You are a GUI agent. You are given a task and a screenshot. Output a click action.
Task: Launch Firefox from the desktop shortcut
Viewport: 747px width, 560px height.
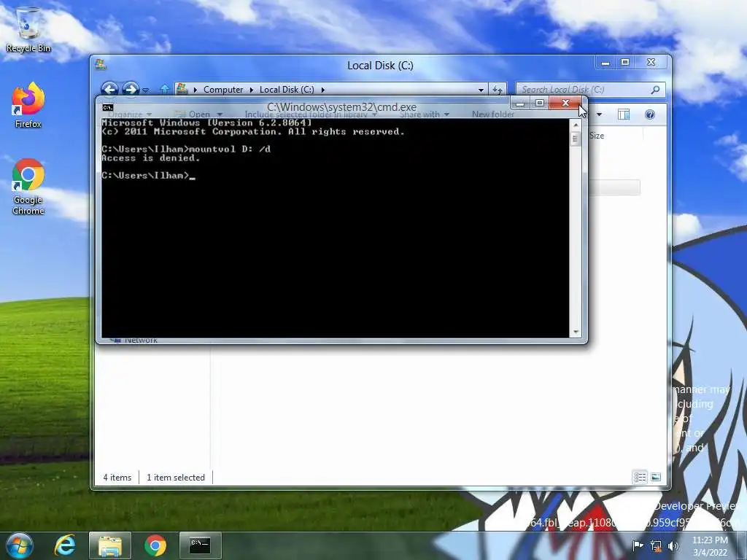tap(28, 105)
